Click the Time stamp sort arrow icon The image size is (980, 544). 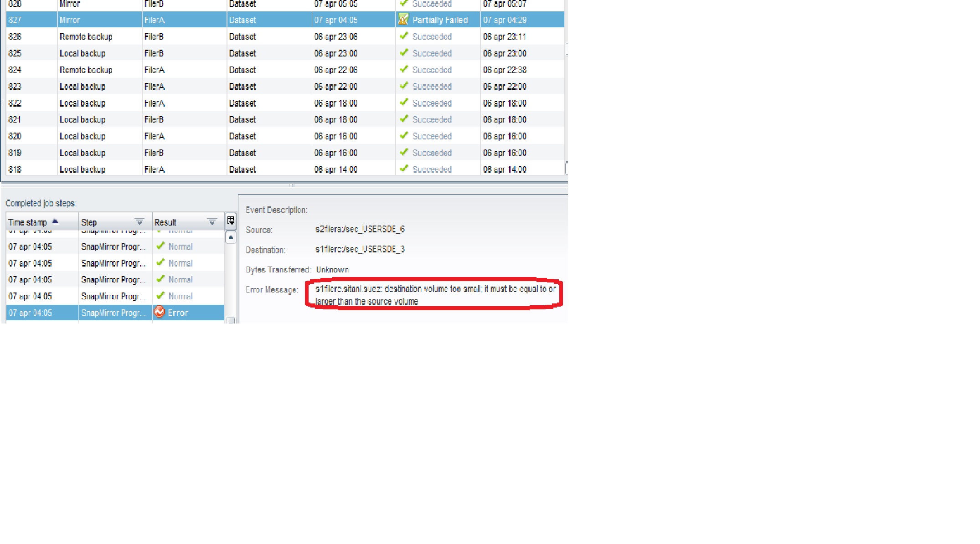point(55,222)
